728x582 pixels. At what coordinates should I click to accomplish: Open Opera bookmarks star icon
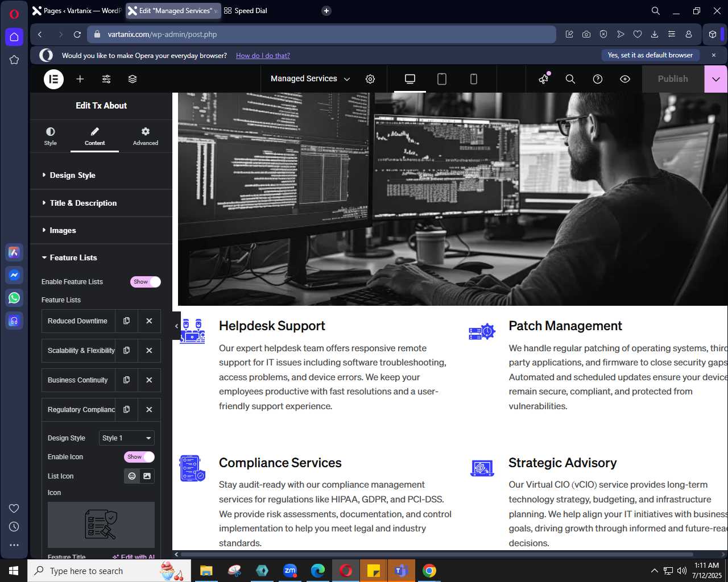pos(14,60)
